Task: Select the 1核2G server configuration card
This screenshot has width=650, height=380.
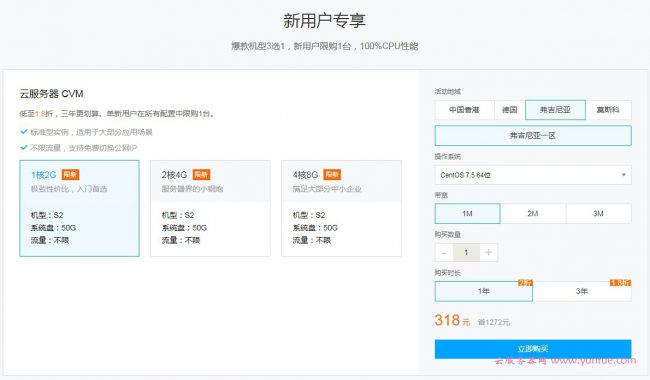Action: tap(79, 208)
